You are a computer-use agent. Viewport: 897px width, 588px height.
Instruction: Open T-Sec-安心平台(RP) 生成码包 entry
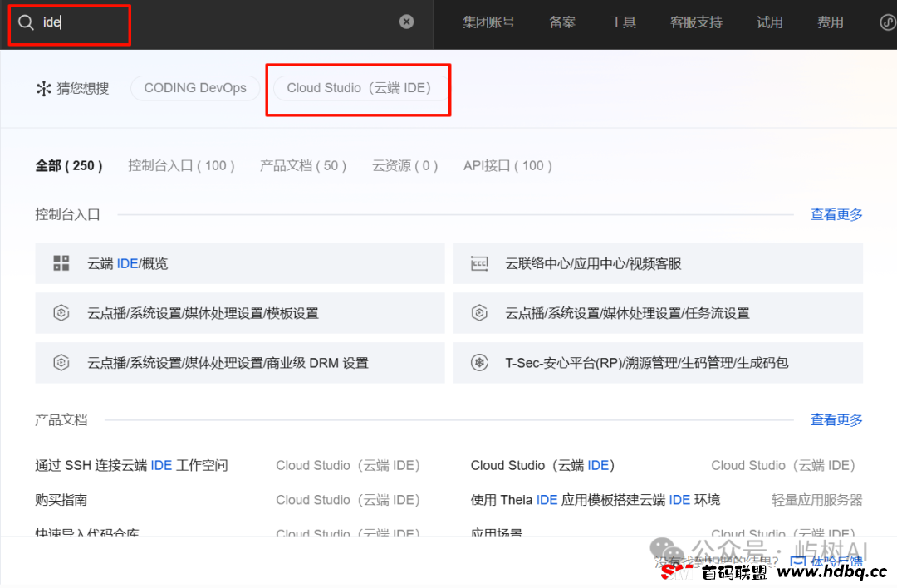658,363
